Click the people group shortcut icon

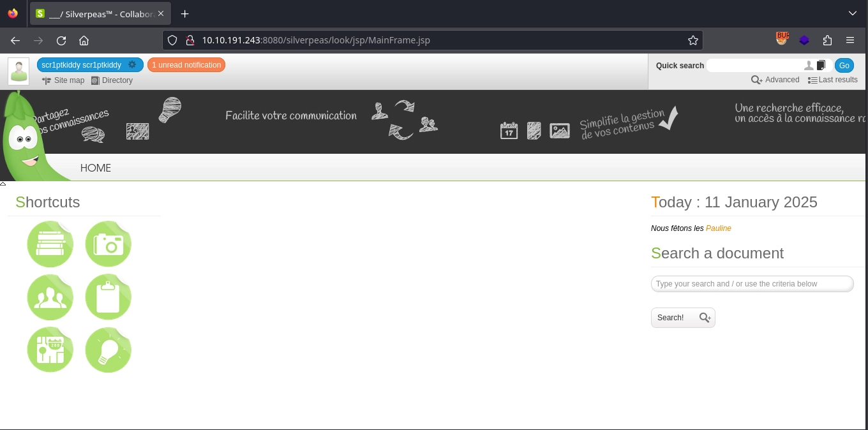tap(50, 297)
